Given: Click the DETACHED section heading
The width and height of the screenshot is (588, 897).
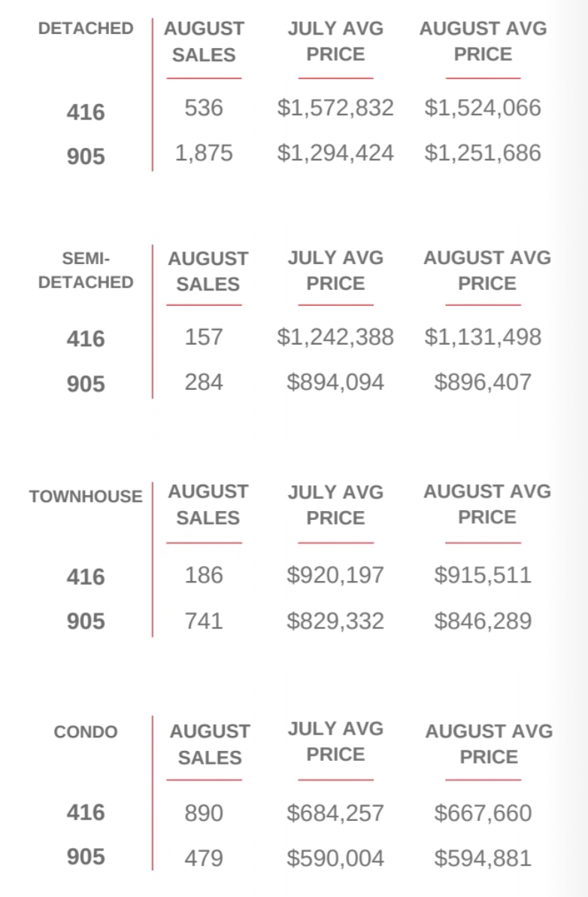Looking at the screenshot, I should point(86,29).
